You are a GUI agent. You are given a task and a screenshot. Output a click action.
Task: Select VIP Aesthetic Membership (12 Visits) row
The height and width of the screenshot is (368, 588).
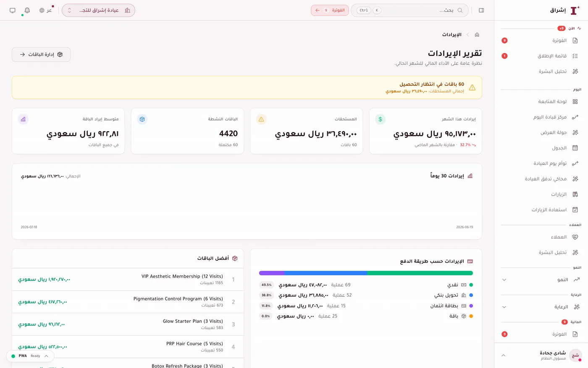point(128,279)
